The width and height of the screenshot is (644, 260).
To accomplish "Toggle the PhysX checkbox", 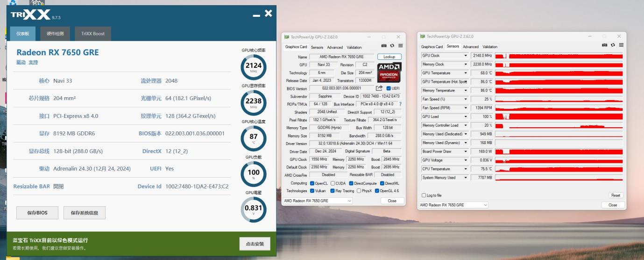I will click(x=359, y=191).
